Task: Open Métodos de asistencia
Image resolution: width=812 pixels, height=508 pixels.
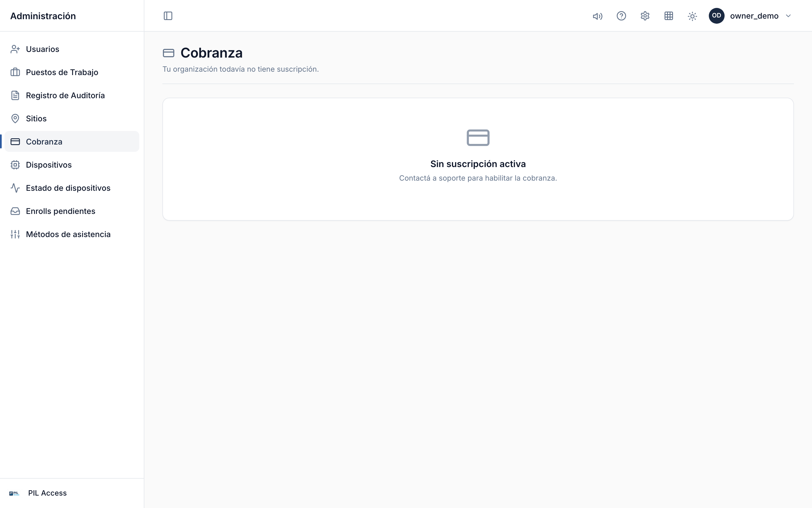Action: click(72, 235)
